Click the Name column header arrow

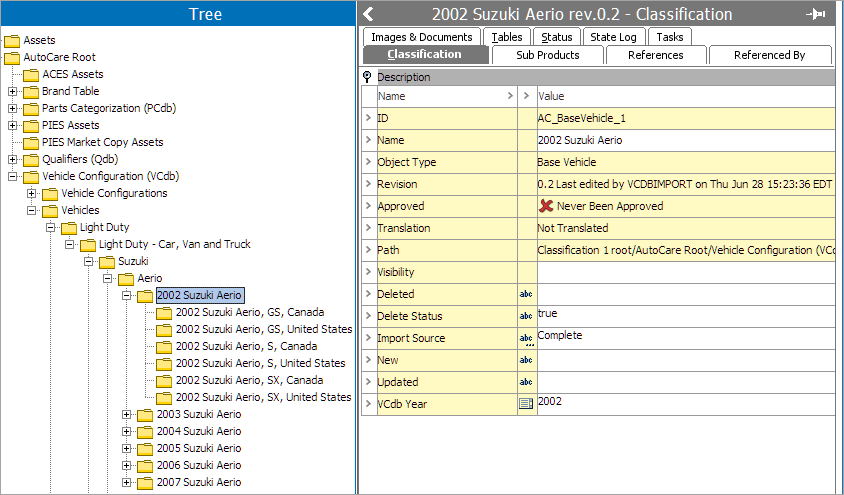511,96
